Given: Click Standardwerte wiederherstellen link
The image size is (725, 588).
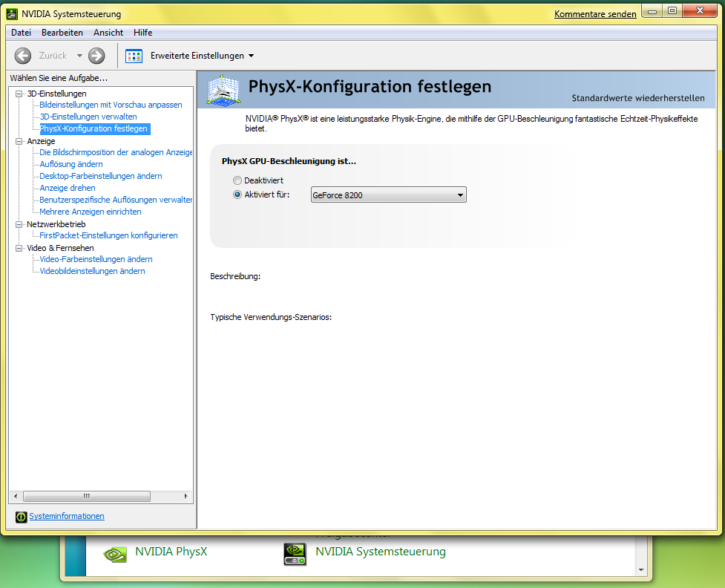Looking at the screenshot, I should (638, 98).
